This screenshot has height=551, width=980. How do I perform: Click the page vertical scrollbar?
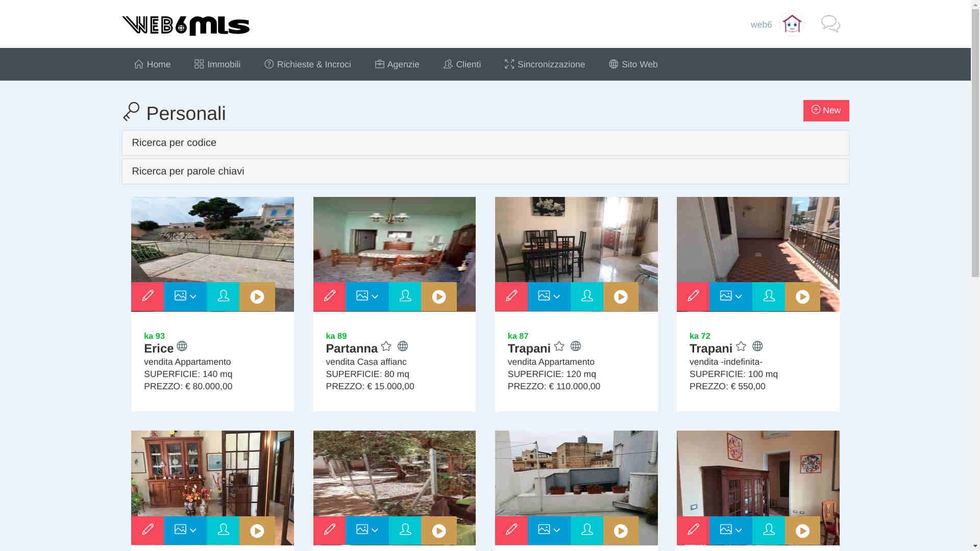pos(975,143)
